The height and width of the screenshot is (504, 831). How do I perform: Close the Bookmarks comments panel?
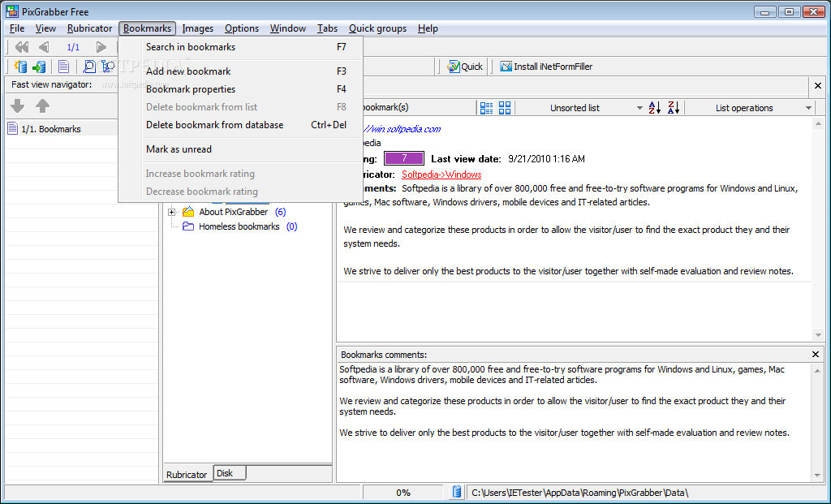(816, 354)
